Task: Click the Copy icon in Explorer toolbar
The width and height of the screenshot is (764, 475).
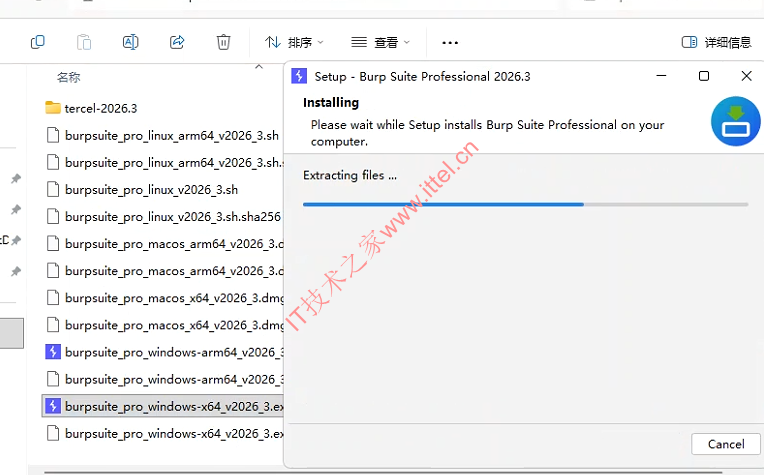Action: coord(38,42)
